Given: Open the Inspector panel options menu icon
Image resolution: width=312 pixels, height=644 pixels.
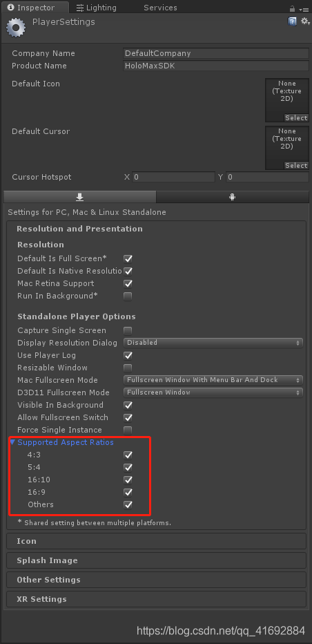Looking at the screenshot, I should pos(304,8).
